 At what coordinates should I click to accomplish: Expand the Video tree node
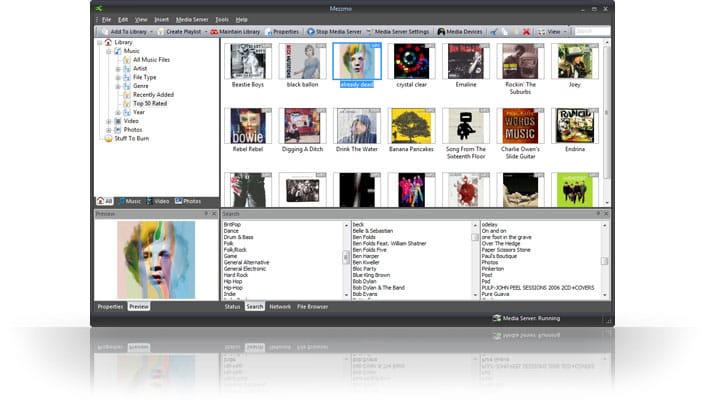[x=108, y=121]
